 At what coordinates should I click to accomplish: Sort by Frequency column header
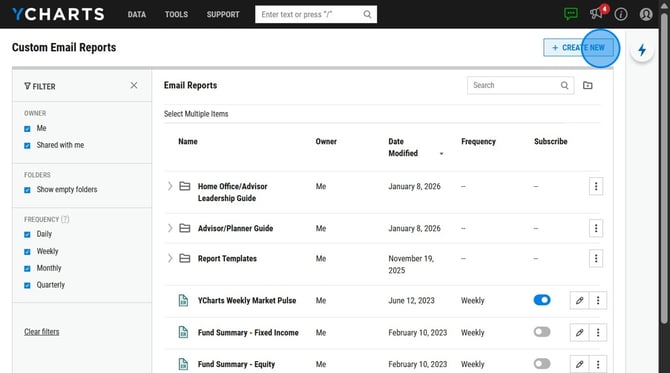tap(479, 141)
